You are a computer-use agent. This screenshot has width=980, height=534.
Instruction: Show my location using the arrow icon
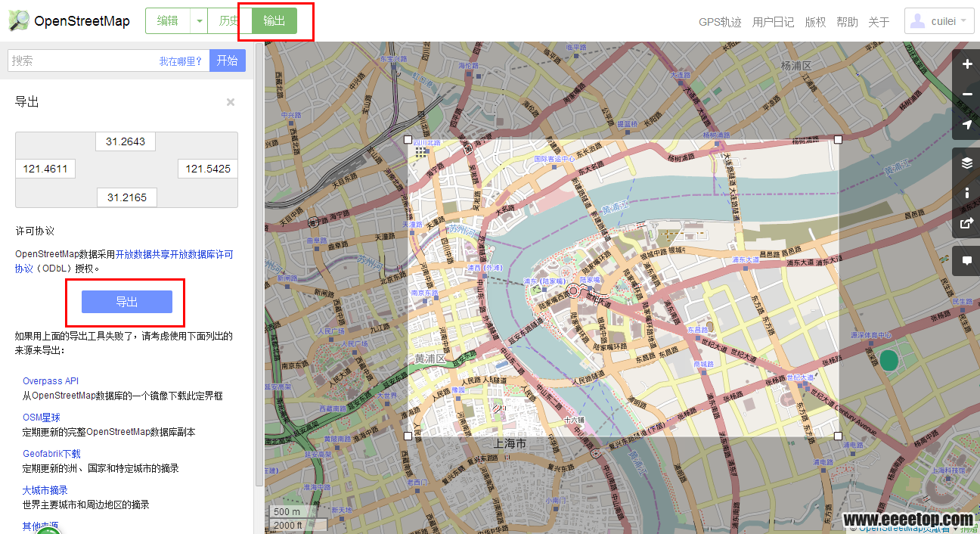(967, 125)
